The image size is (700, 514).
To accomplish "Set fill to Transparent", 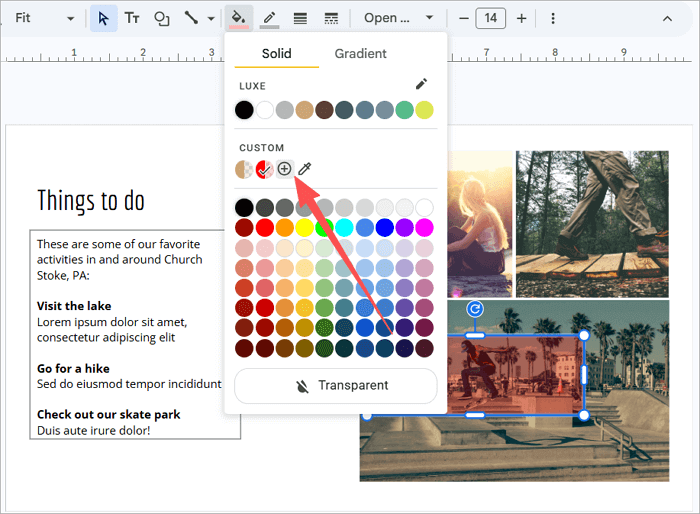I will pos(336,385).
